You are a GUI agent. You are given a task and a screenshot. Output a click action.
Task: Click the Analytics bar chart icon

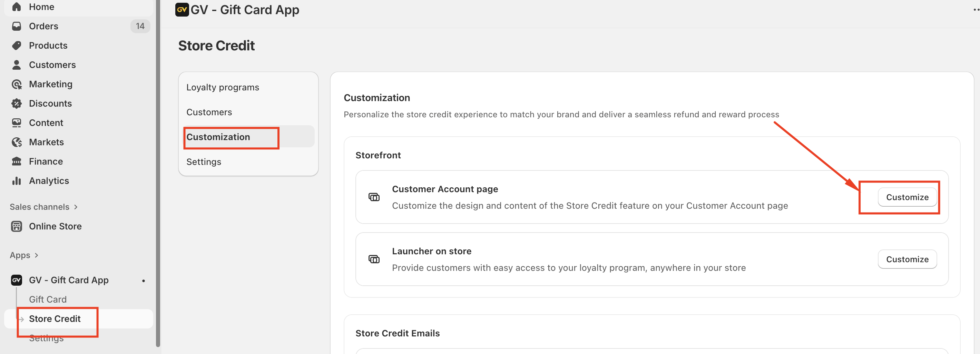tap(16, 180)
